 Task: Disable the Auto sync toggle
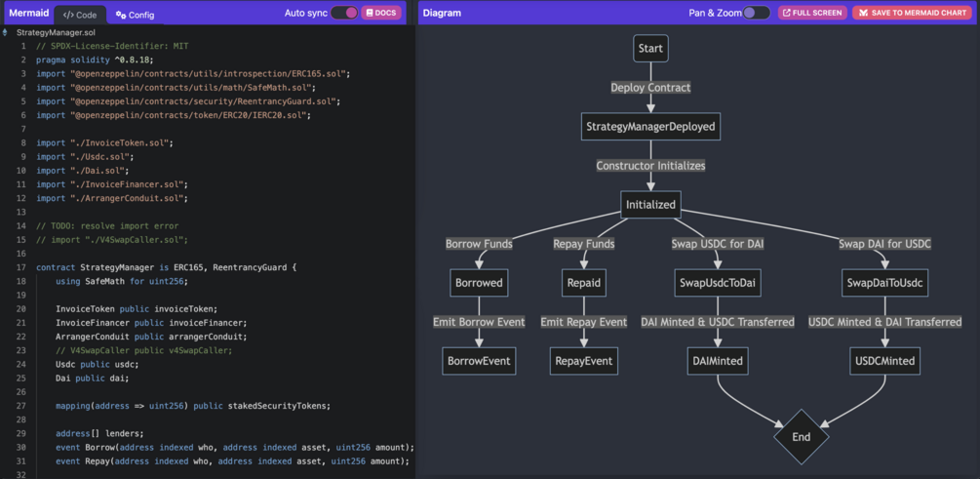tap(344, 13)
